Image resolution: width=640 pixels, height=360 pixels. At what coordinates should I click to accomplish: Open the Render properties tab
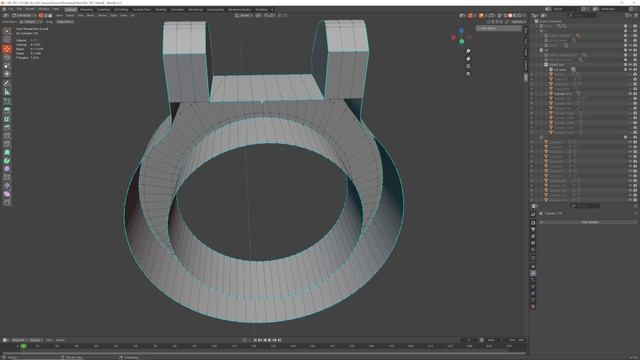(x=533, y=223)
